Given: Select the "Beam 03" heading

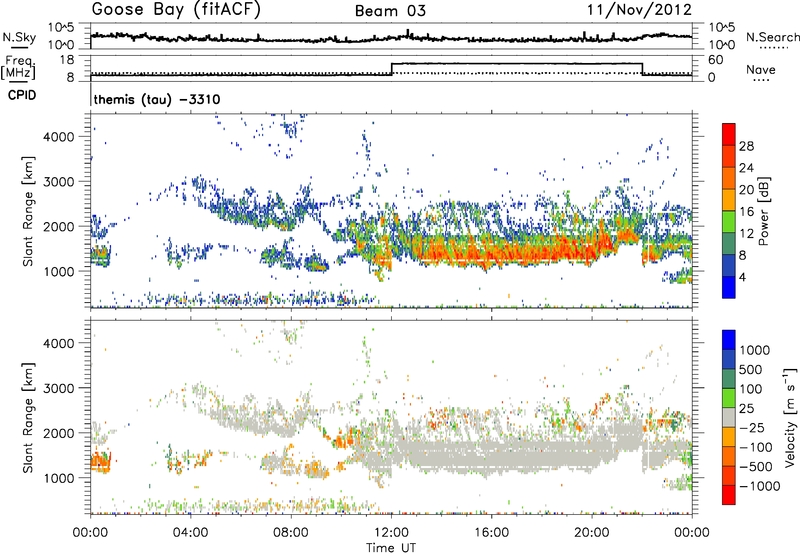Looking at the screenshot, I should 390,11.
